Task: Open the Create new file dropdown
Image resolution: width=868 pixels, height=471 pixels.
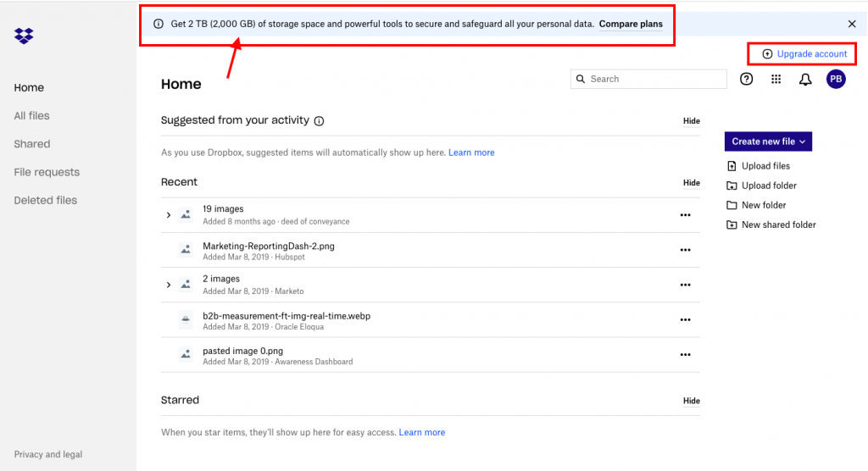Action: pyautogui.click(x=768, y=141)
